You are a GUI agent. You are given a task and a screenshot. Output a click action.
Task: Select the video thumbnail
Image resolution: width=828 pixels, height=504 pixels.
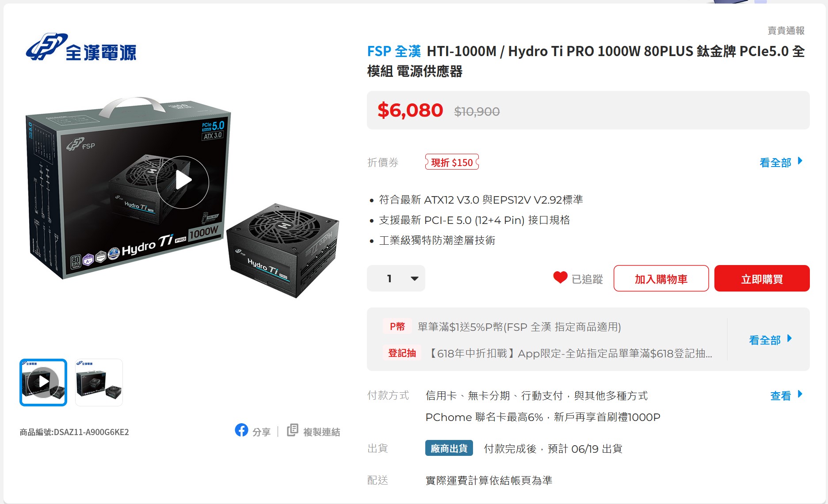point(43,383)
